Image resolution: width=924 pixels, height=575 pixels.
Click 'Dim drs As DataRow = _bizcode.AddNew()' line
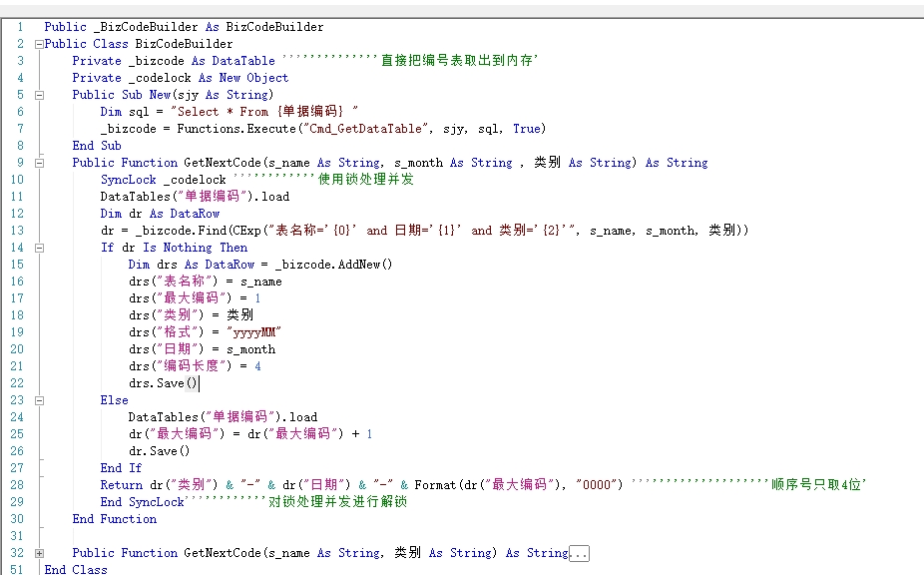(x=260, y=265)
